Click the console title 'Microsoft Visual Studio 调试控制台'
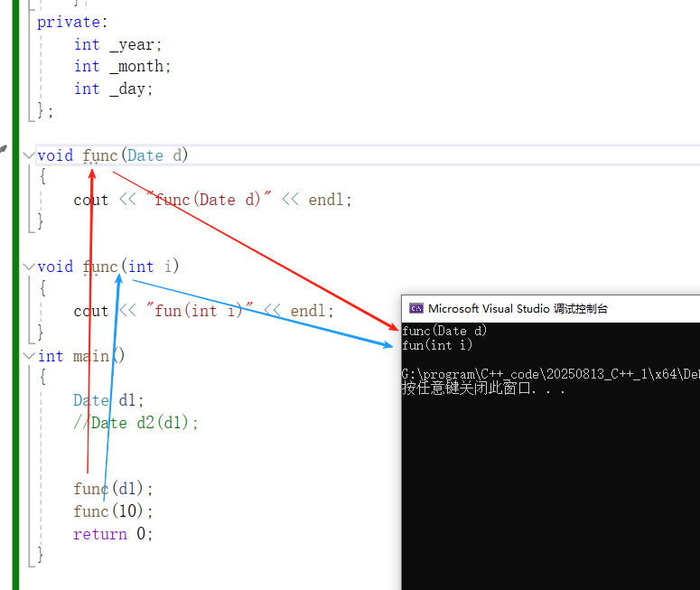This screenshot has height=590, width=700. (518, 309)
